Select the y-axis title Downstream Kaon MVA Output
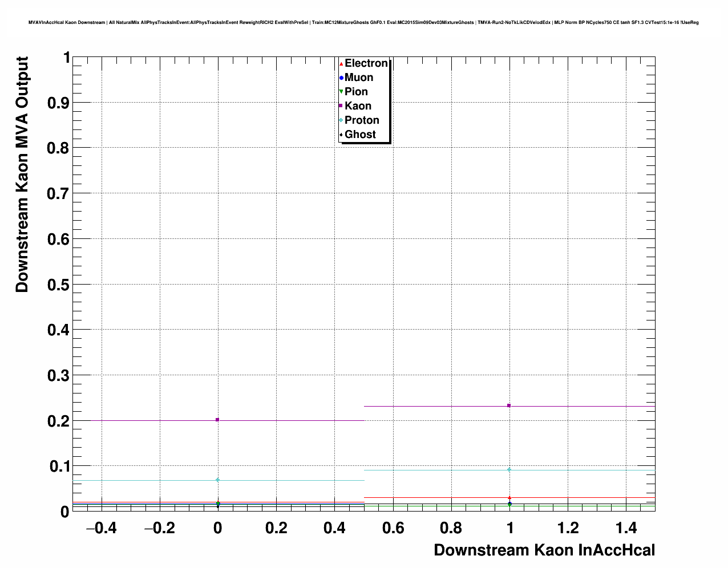 point(22,175)
